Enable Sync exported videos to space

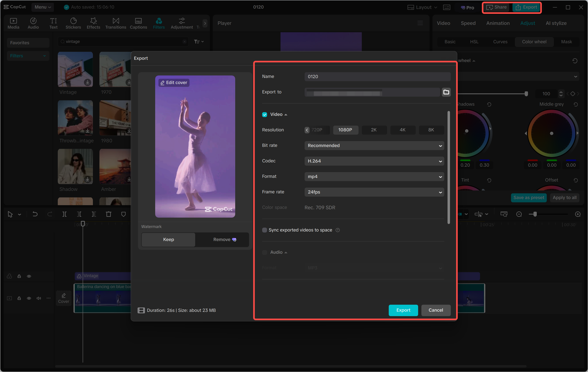265,230
